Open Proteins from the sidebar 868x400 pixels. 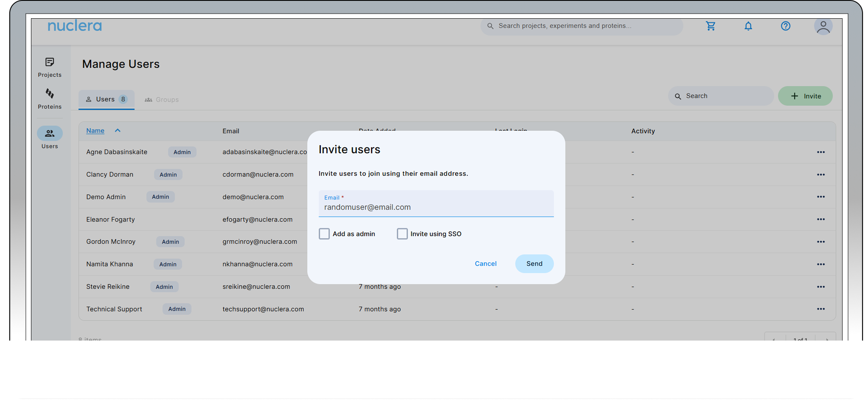50,99
